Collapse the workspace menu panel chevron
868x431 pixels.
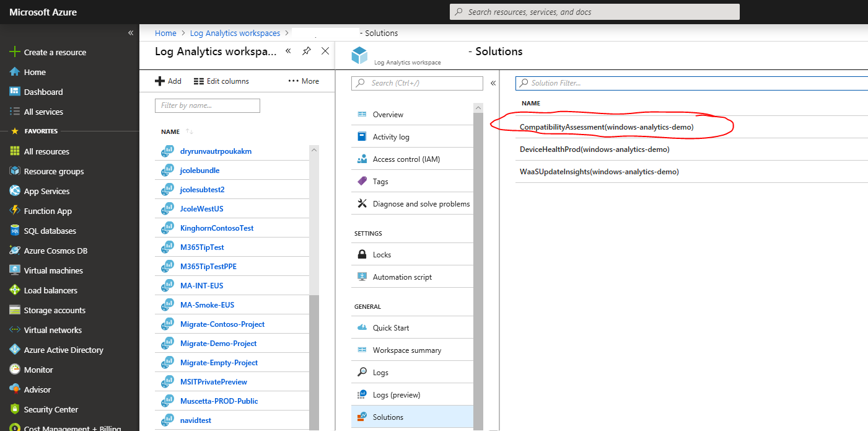pos(493,83)
